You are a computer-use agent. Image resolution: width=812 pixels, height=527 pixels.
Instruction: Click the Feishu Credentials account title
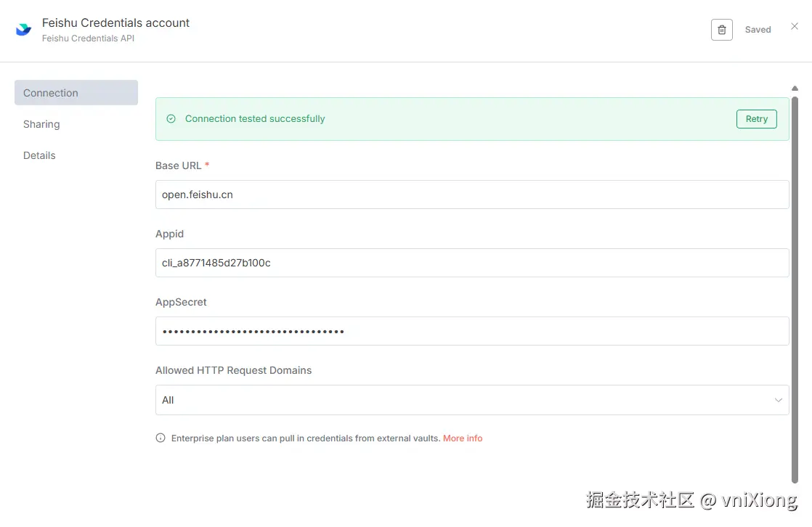point(115,23)
